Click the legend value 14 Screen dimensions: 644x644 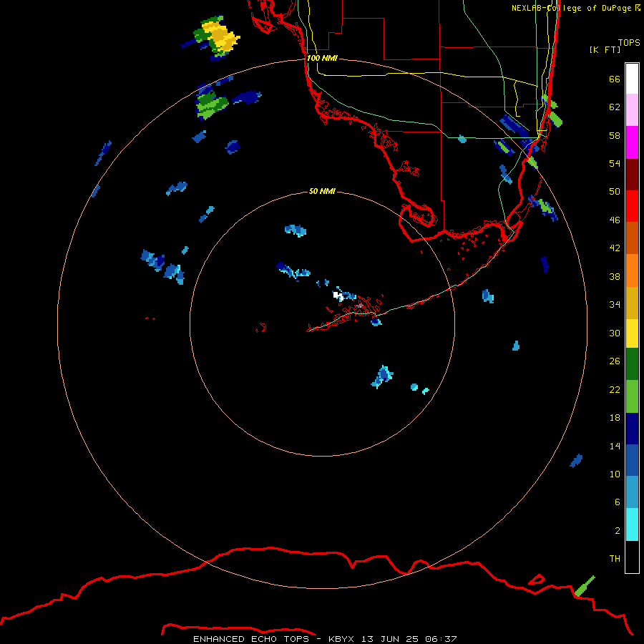point(615,446)
